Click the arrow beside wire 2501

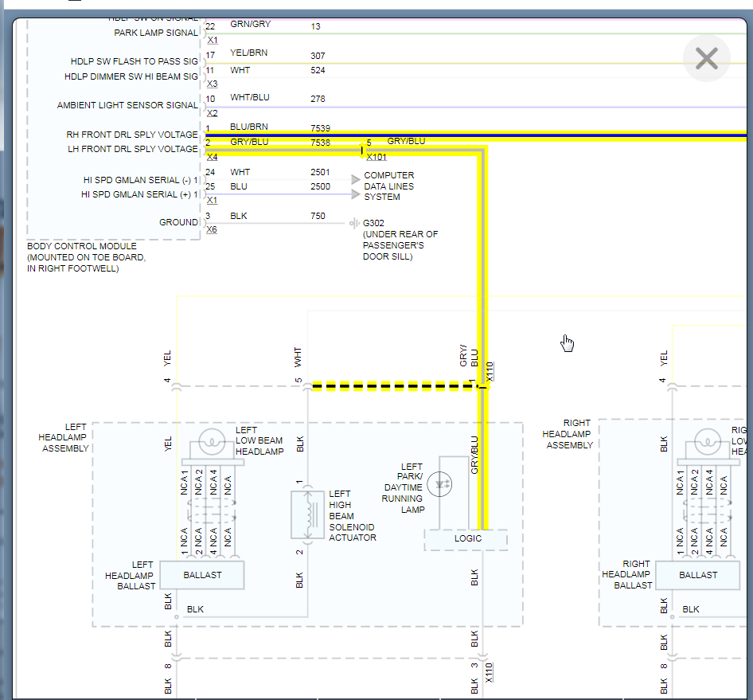point(355,179)
